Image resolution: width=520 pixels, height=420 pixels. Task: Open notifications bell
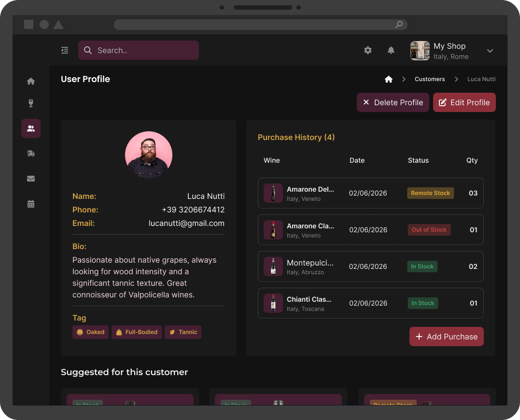pyautogui.click(x=391, y=50)
